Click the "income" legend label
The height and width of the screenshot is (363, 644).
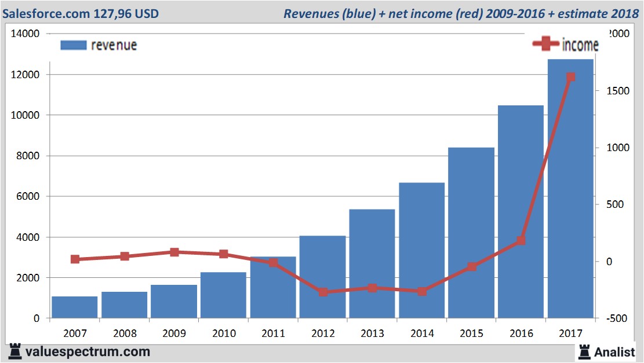coord(580,45)
